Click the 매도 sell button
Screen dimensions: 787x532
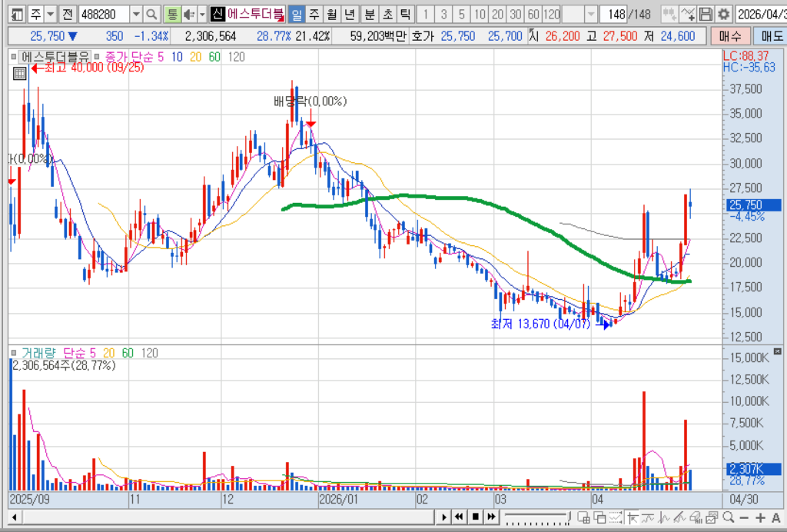pyautogui.click(x=772, y=35)
